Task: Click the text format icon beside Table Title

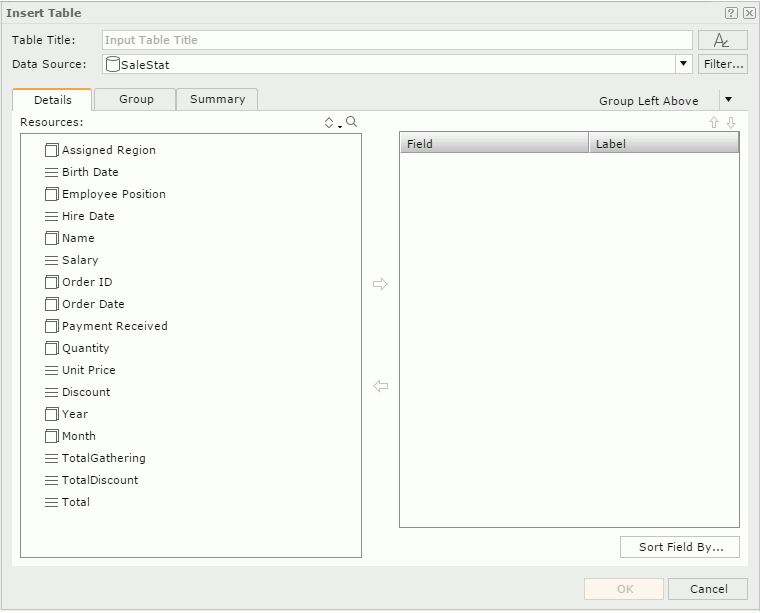Action: tap(722, 40)
